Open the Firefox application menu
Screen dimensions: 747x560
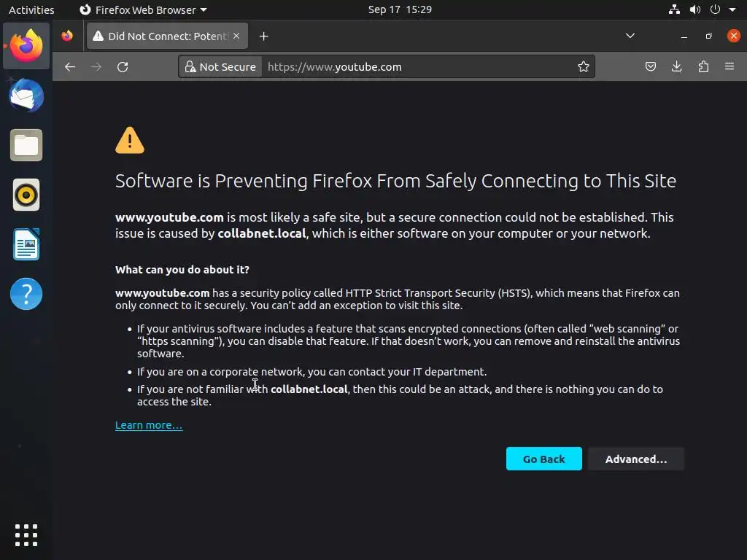pos(729,67)
